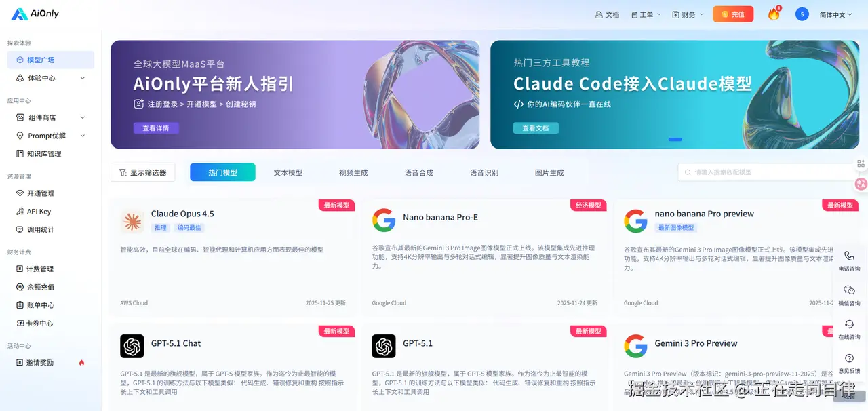The width and height of the screenshot is (868, 411).
Task: Click the QR code scan icon at right edge
Action: [861, 163]
